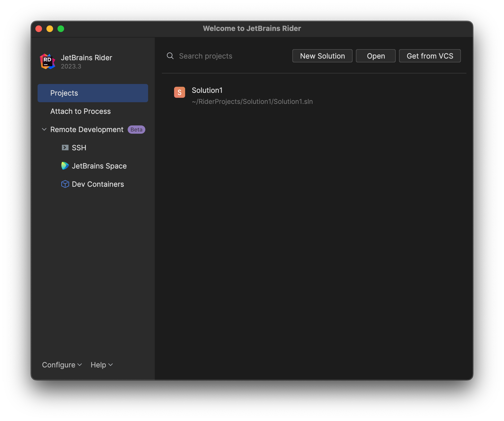Open the SSH remote development entry
Screen dimensions: 504x421
tap(93, 148)
